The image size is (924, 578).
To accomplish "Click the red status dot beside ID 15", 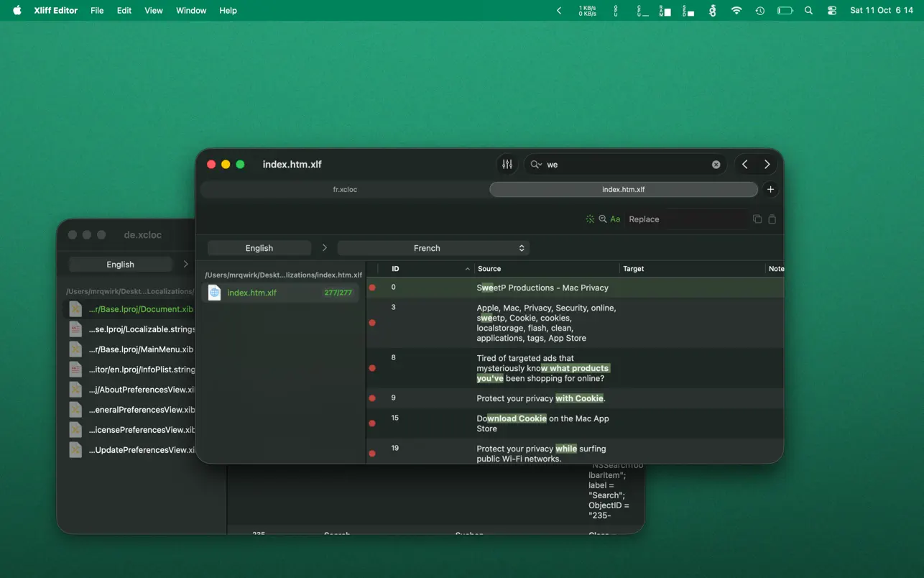I will point(372,423).
